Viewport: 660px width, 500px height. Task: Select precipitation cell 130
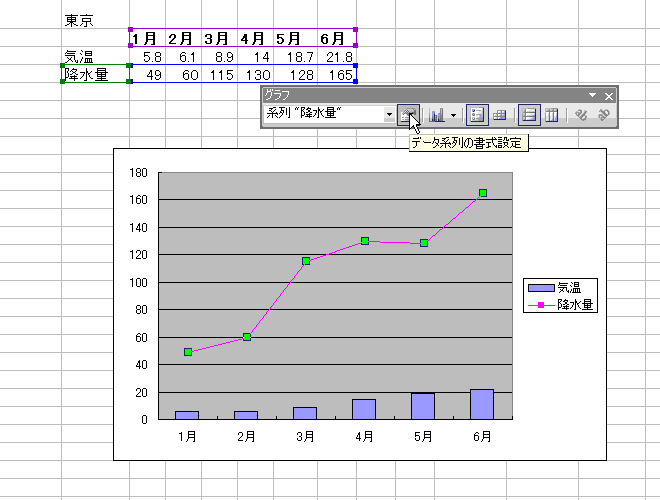pyautogui.click(x=255, y=74)
